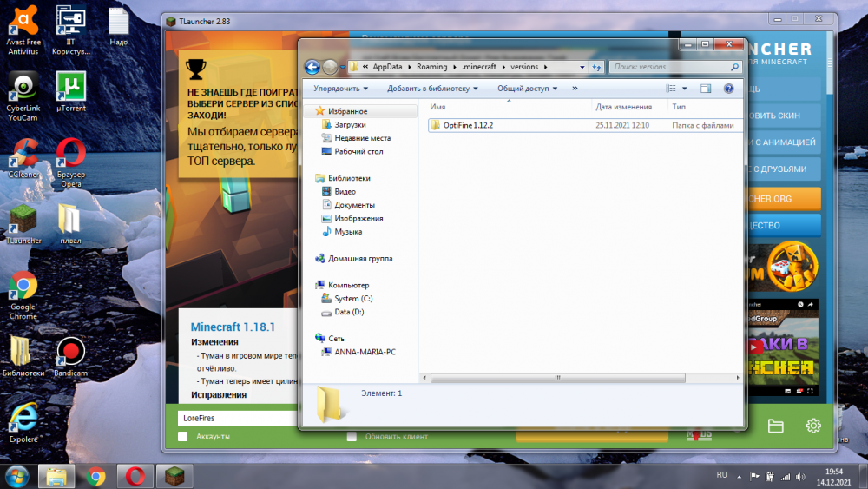Click AppData in the address breadcrumb

tap(387, 67)
